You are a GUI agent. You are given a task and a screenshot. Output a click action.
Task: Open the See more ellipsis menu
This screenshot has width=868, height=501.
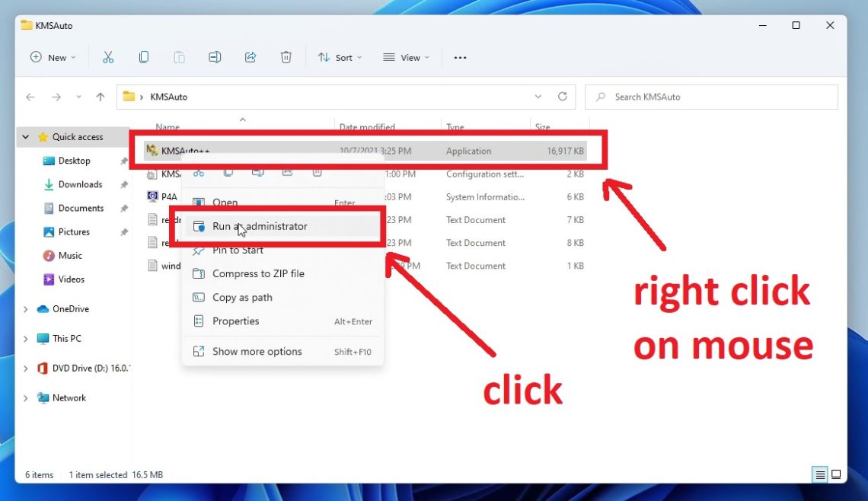460,57
